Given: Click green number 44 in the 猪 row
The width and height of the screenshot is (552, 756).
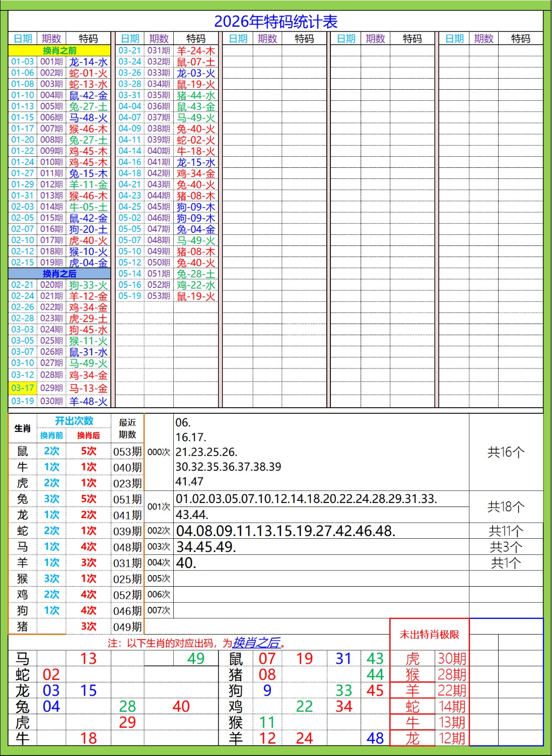Looking at the screenshot, I should pyautogui.click(x=375, y=674).
